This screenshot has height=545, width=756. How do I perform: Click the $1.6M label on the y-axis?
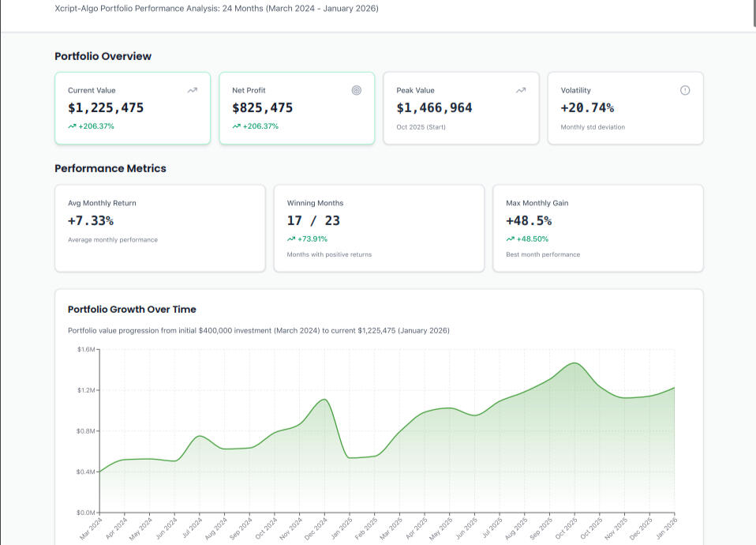(x=86, y=349)
